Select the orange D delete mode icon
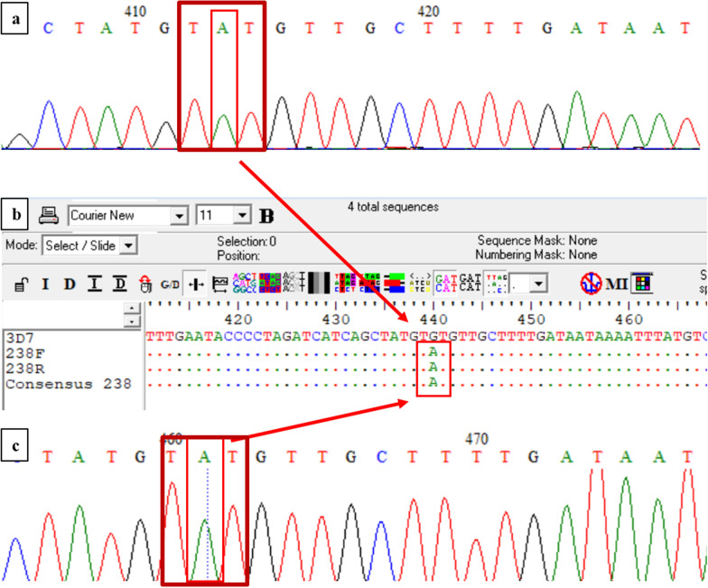This screenshot has width=708, height=588. 70,285
